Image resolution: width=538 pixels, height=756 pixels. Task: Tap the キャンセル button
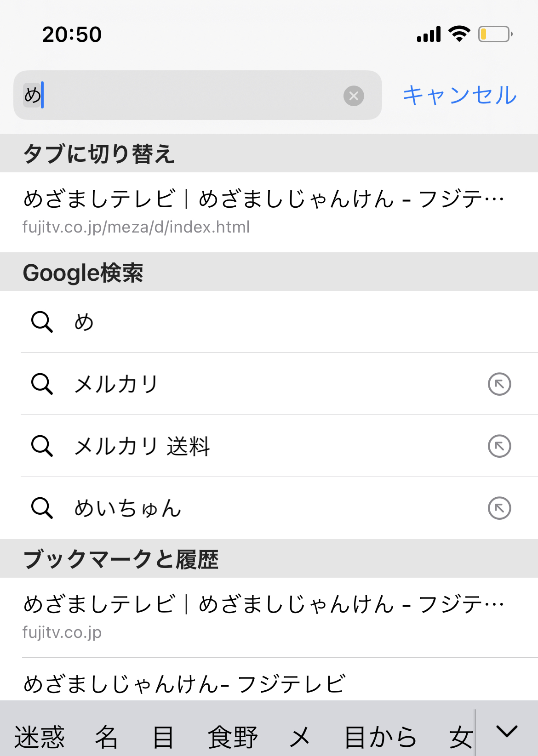[x=459, y=96]
